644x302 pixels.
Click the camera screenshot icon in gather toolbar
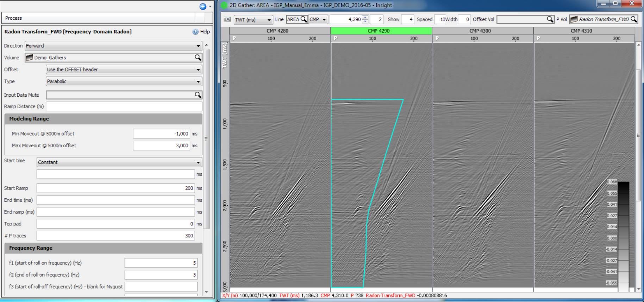pos(227,20)
